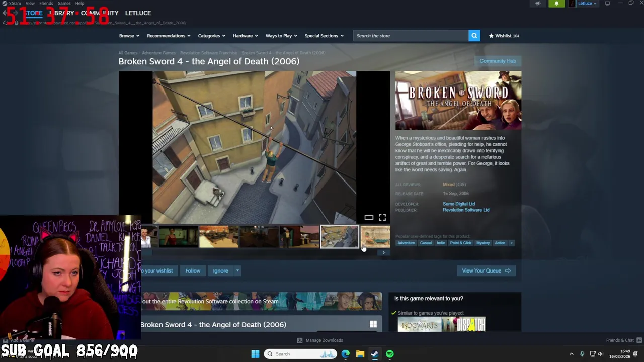This screenshot has width=644, height=362.
Task: Show hidden system tray icons
Action: 571,354
